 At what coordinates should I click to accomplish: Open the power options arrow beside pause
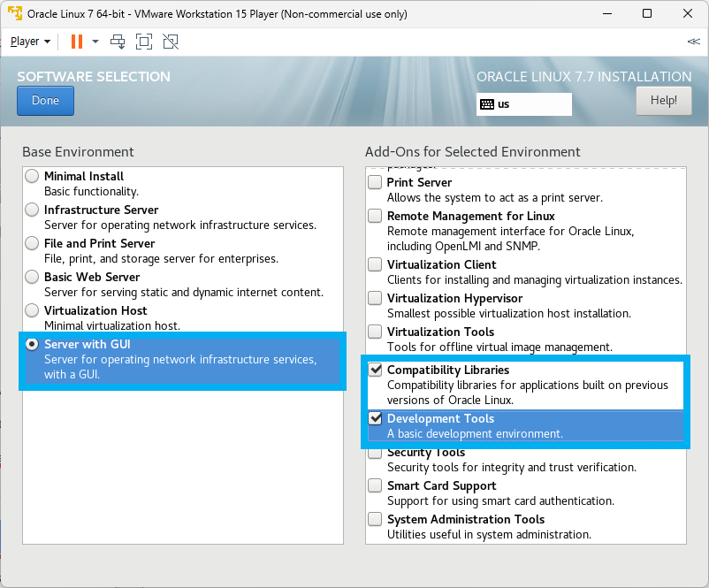coord(95,42)
